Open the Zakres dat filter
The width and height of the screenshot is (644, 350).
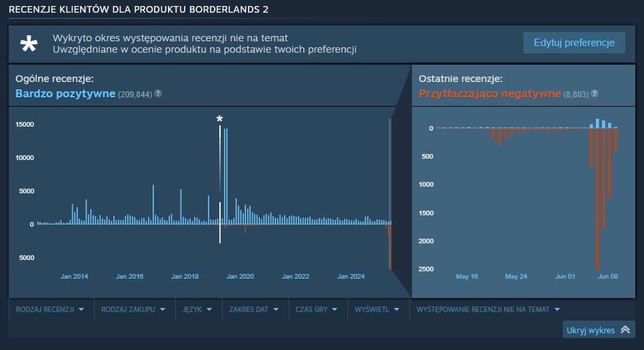pyautogui.click(x=254, y=309)
